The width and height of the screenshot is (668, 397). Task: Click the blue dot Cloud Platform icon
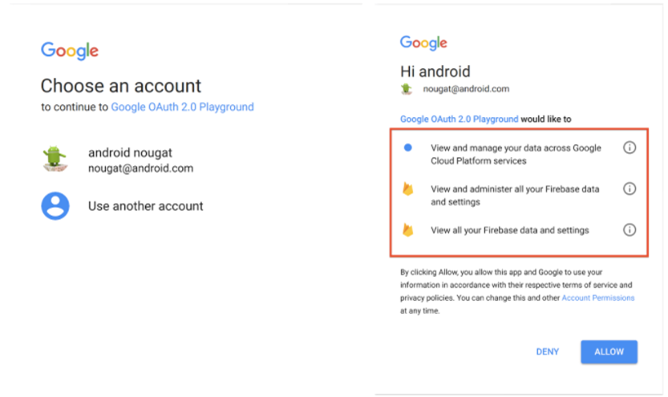coord(408,147)
